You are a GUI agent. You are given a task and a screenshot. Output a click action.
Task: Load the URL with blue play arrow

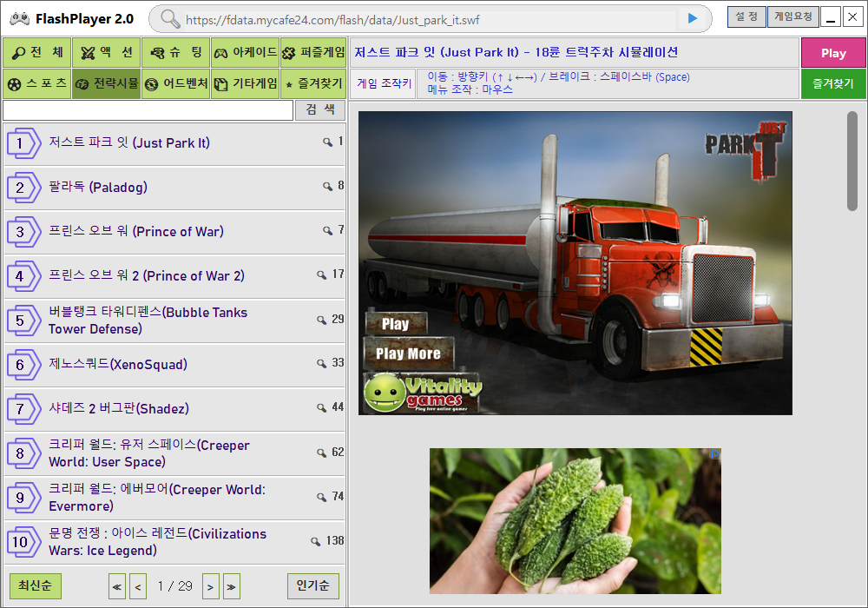pos(692,18)
